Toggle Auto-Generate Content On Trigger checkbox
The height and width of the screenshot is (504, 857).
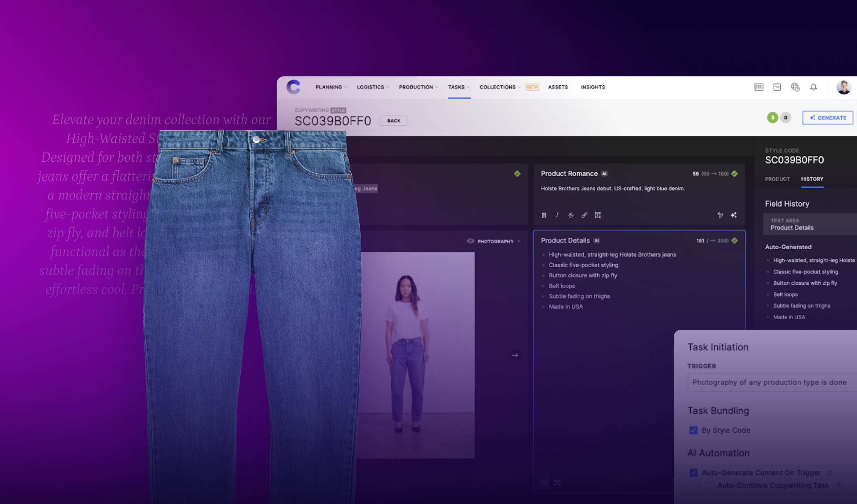pyautogui.click(x=694, y=473)
